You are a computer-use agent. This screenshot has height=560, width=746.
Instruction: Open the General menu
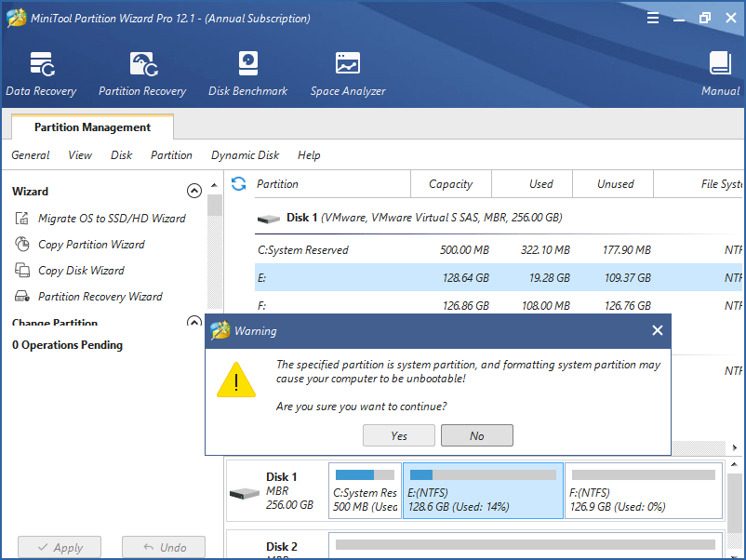tap(31, 155)
